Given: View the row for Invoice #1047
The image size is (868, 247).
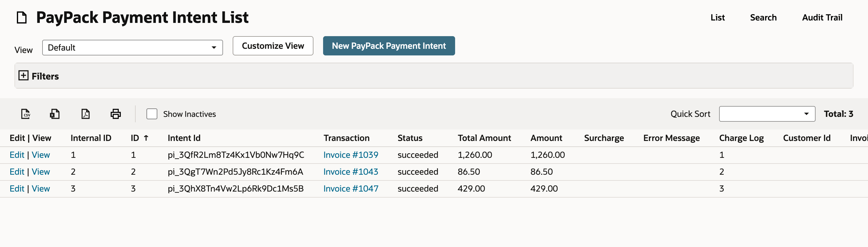Looking at the screenshot, I should tap(41, 189).
